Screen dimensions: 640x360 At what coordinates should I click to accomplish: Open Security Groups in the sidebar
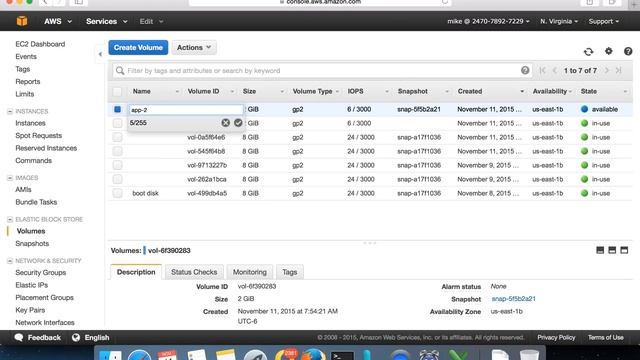pyautogui.click(x=40, y=272)
